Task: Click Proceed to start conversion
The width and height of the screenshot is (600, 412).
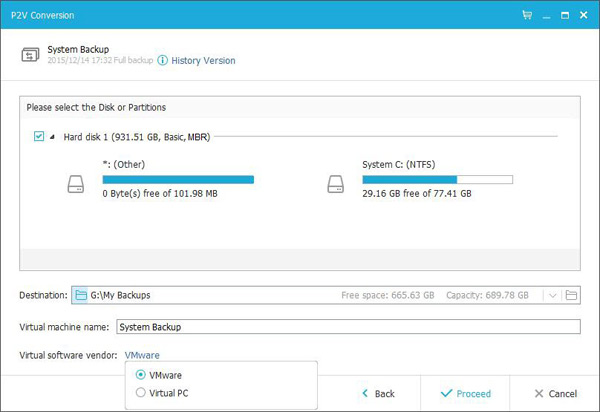Action: 466,394
